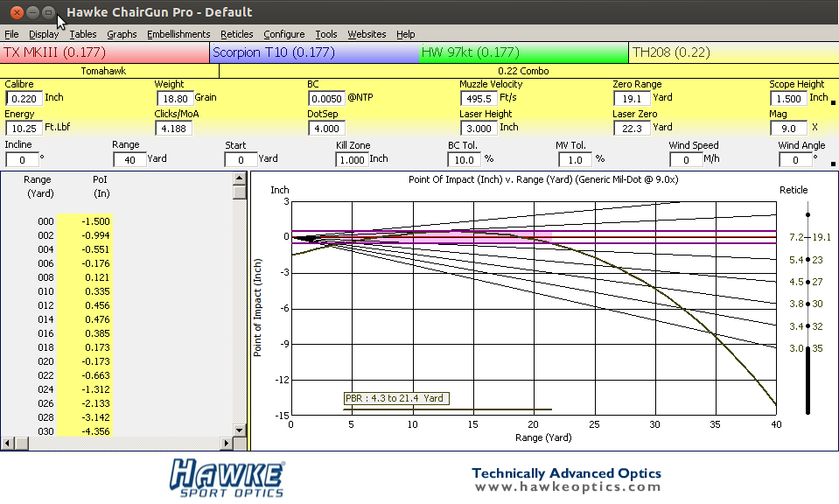Open the Tools menu
839x504 pixels.
pos(325,34)
